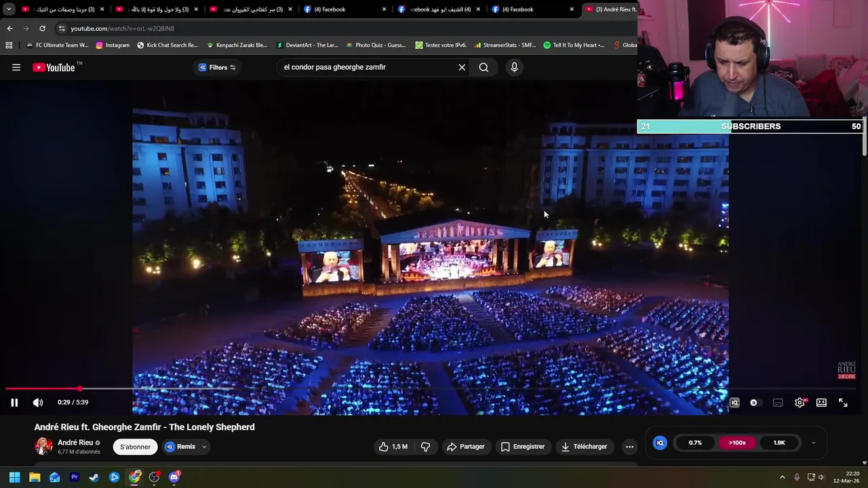Click the vidIQ '>100x' stat pill

pos(737,443)
